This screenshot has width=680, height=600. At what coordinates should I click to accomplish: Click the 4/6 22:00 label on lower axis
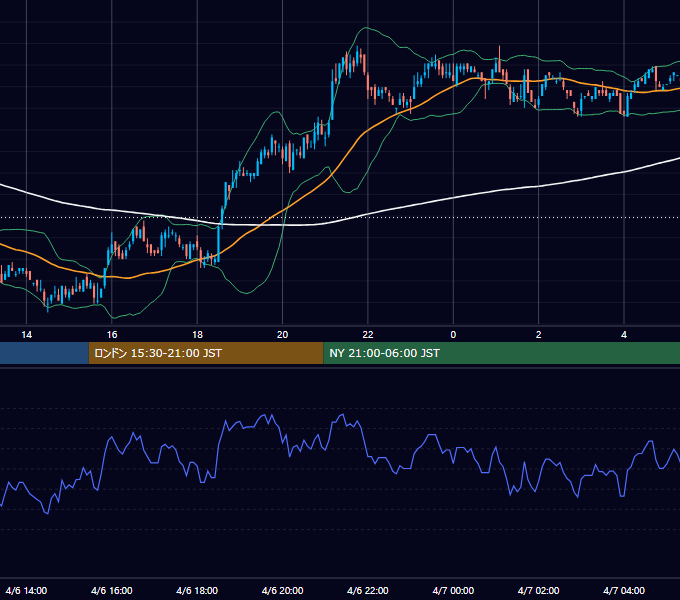[368, 590]
